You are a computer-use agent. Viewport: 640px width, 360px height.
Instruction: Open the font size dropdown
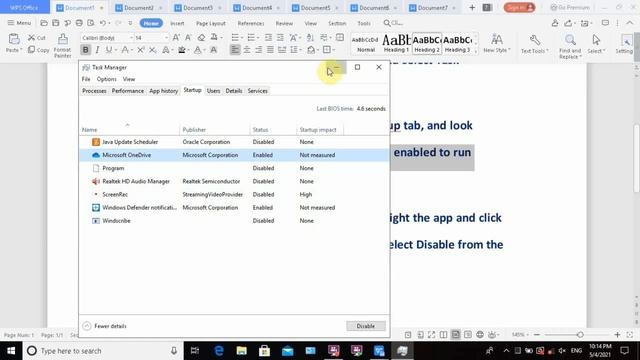click(166, 38)
